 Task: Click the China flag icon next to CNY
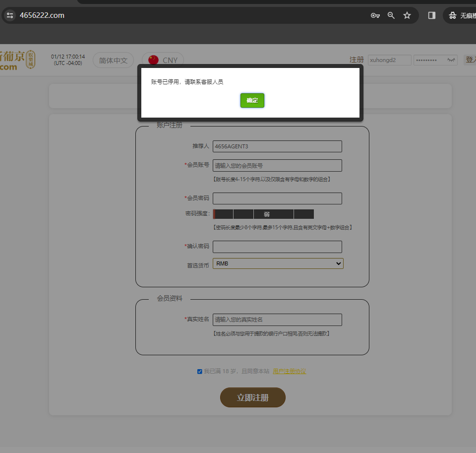[154, 61]
